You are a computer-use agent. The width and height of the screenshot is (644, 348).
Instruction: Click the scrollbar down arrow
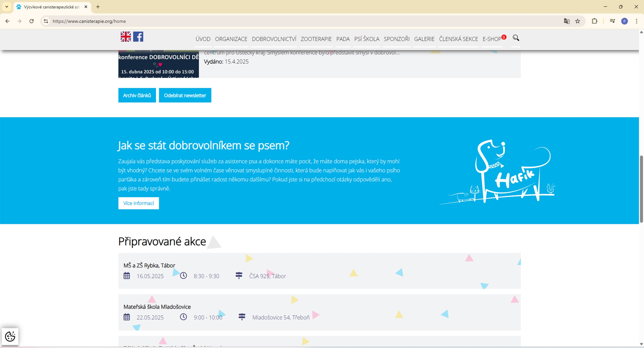click(641, 344)
